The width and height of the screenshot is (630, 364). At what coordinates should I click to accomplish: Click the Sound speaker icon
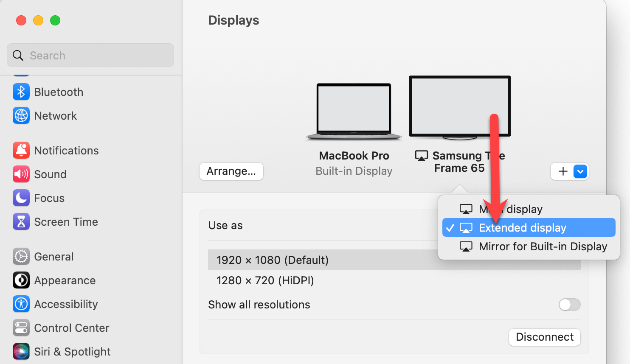click(21, 174)
